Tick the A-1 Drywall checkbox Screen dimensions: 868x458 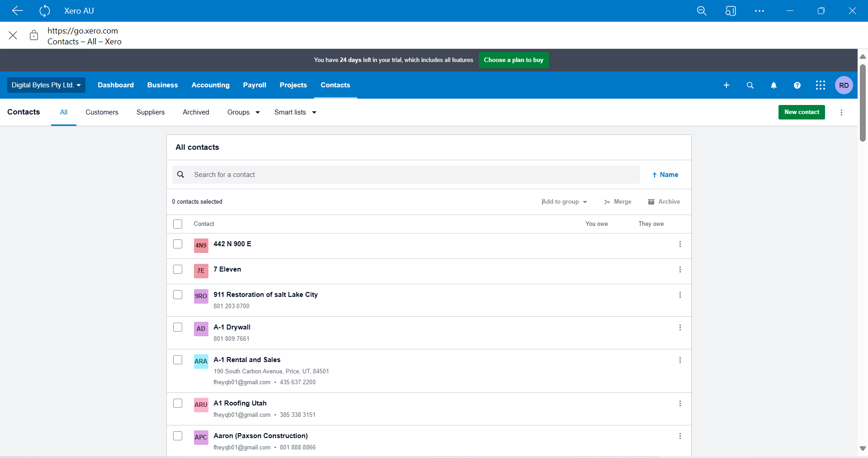(178, 327)
